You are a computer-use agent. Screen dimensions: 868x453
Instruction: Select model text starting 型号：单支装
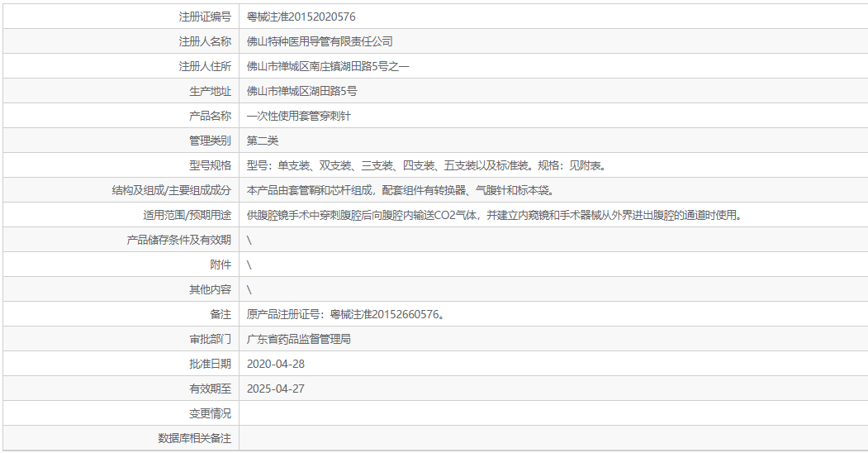pyautogui.click(x=428, y=165)
